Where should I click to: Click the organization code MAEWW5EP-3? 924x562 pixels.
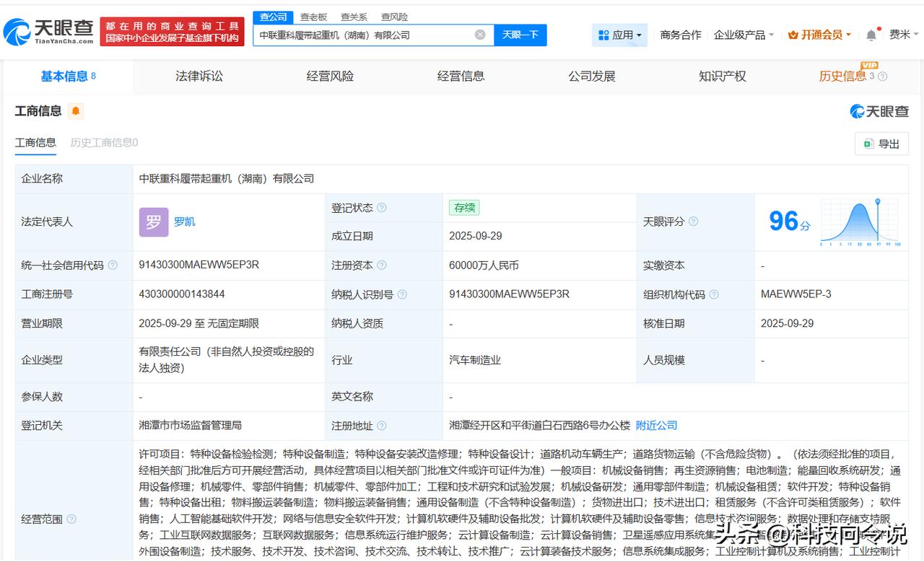[x=796, y=294]
